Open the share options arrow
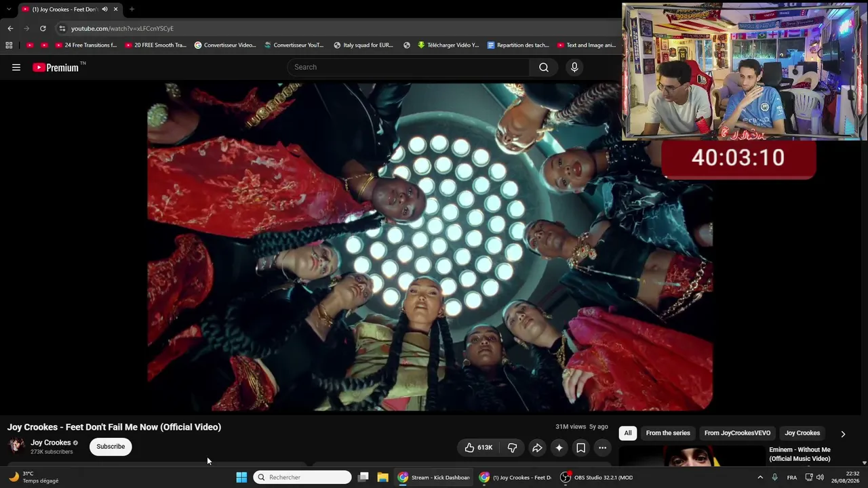This screenshot has height=488, width=868. pos(537,447)
